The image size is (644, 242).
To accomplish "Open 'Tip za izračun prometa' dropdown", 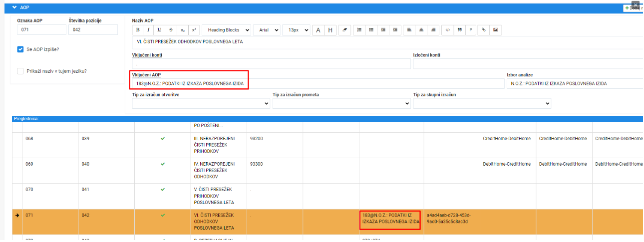I will pos(341,103).
